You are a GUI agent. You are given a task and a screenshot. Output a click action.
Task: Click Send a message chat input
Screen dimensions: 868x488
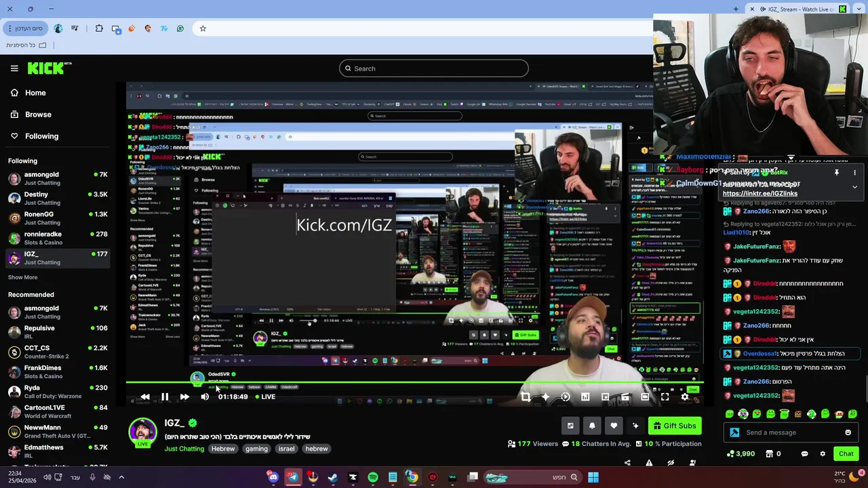pos(791,432)
